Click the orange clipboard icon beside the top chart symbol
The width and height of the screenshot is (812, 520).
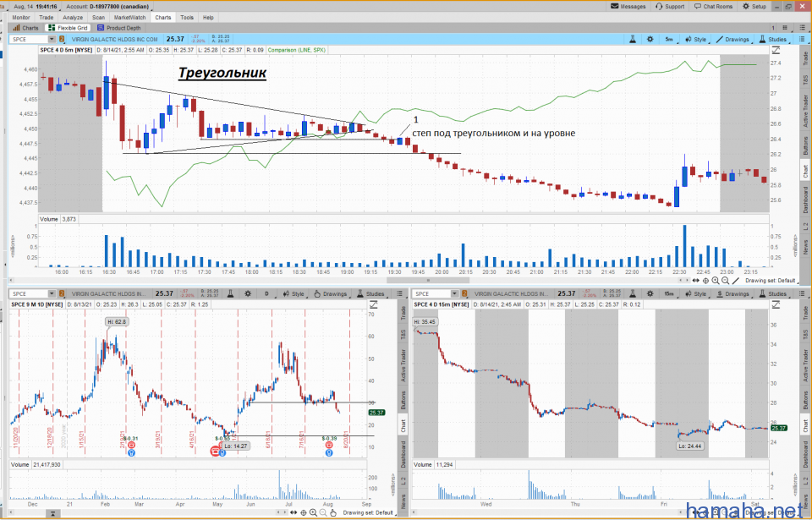tap(62, 40)
